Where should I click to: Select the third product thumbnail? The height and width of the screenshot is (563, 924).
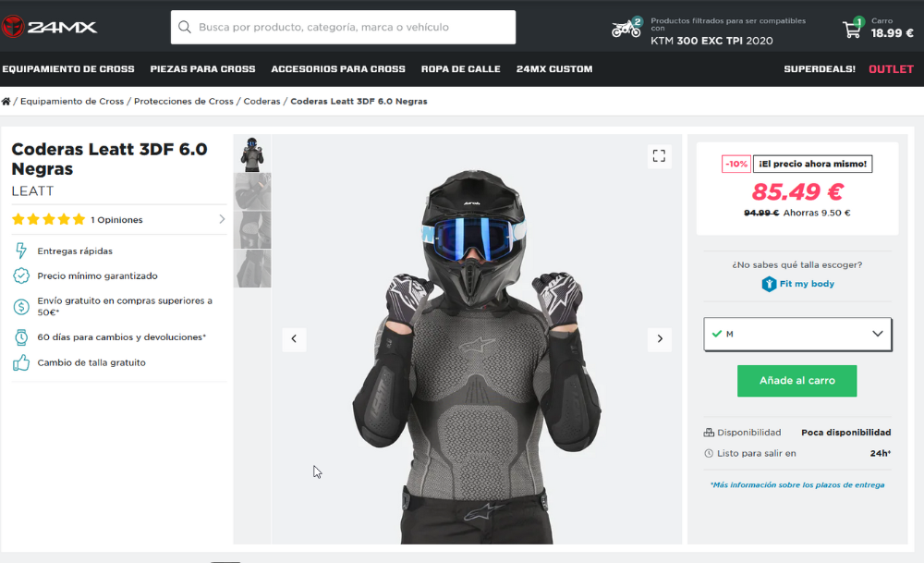click(x=252, y=230)
